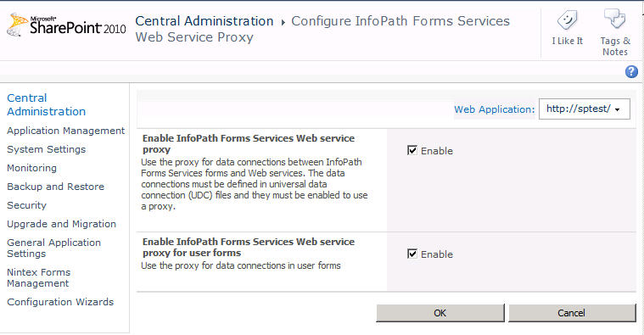The height and width of the screenshot is (335, 644).
Task: Click 'Enable InfoPath Forms Services Web service proxy for user forms' heading
Action: point(249,247)
